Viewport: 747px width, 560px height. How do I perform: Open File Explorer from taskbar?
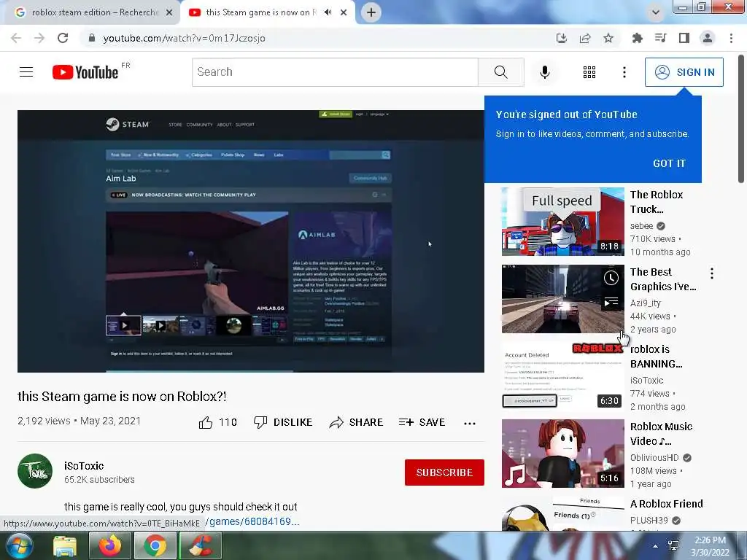(x=65, y=545)
